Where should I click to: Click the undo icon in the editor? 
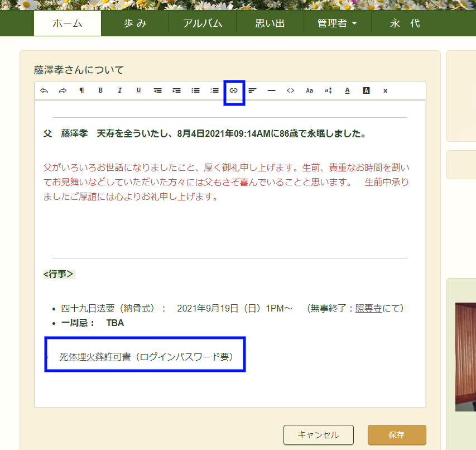44,90
